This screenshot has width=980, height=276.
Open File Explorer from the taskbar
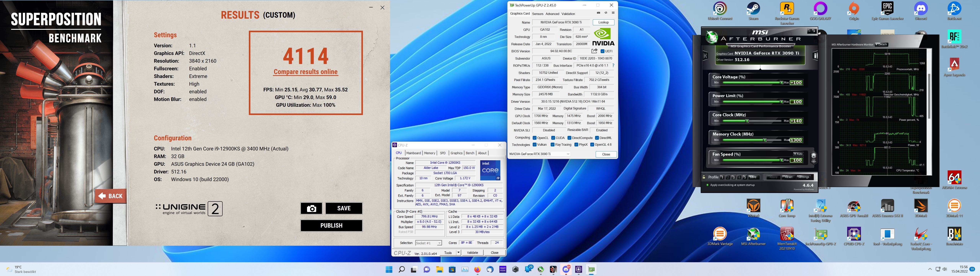pyautogui.click(x=439, y=269)
